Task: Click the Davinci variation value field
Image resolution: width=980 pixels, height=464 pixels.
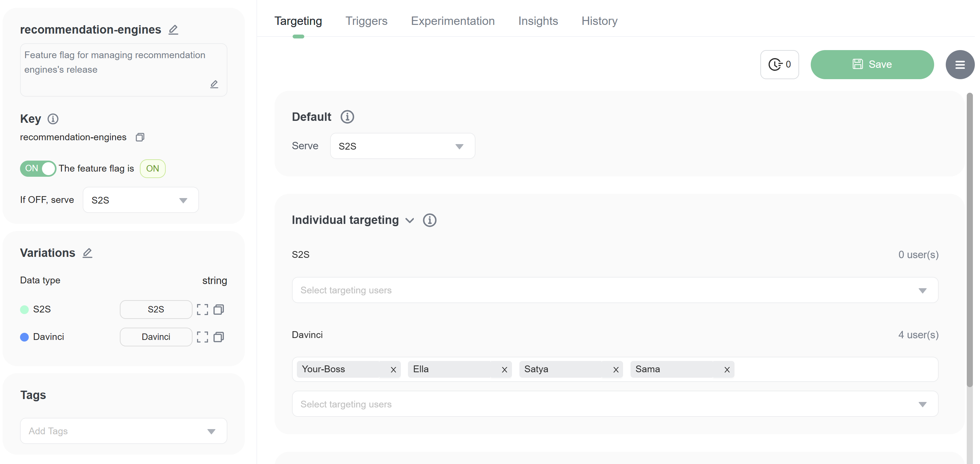Action: (x=156, y=337)
